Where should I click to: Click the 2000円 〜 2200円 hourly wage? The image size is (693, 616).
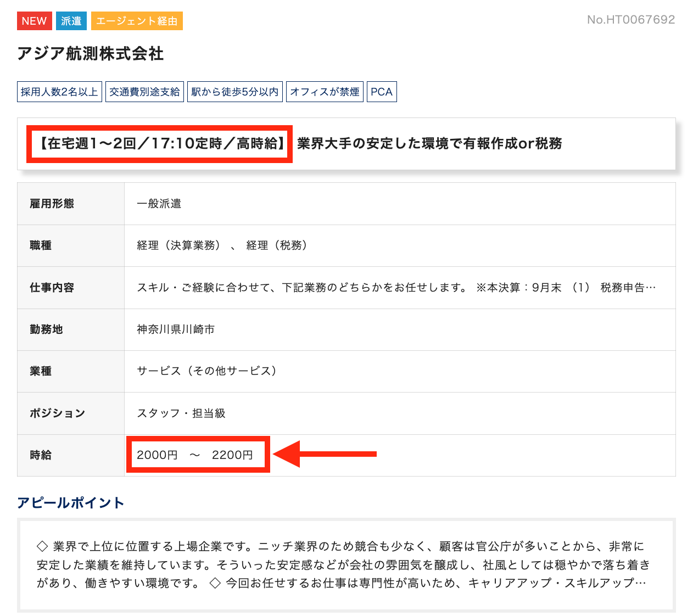click(x=195, y=455)
